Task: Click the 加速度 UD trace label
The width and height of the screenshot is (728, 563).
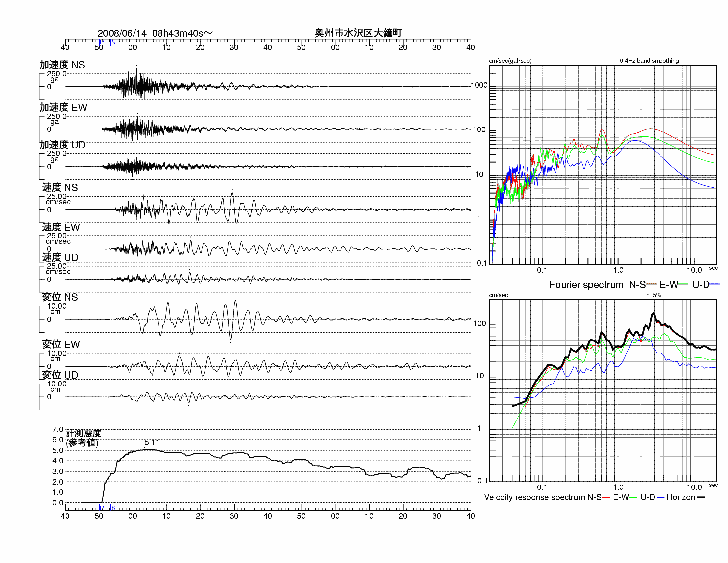Action: 62,145
